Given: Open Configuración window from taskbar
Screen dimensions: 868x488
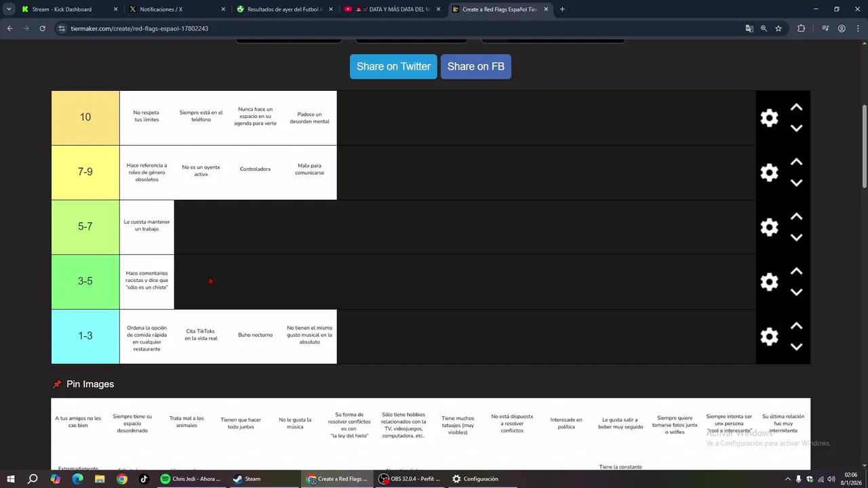Looking at the screenshot, I should click(475, 479).
